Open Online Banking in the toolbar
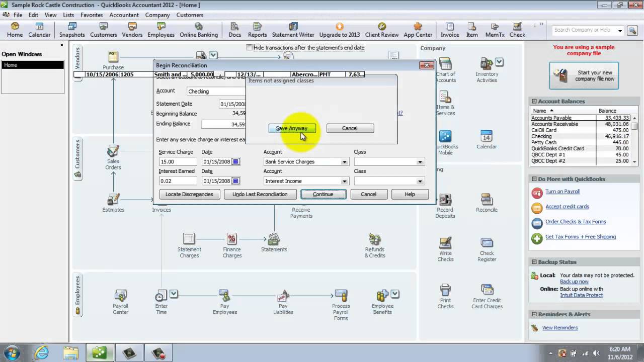The width and height of the screenshot is (644, 362). tap(199, 30)
